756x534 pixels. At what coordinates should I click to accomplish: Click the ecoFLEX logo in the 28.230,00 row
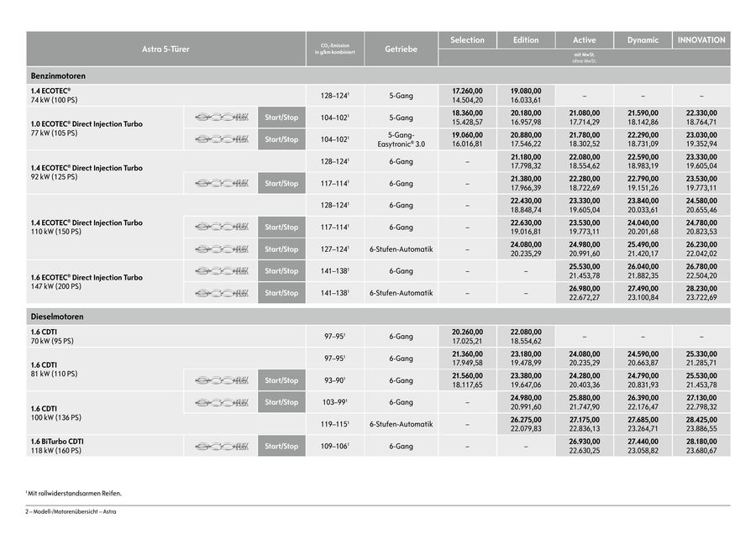click(x=221, y=293)
